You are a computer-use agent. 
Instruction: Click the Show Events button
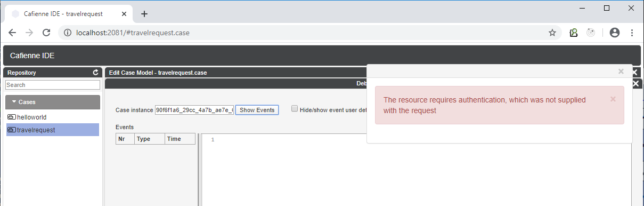click(x=257, y=110)
